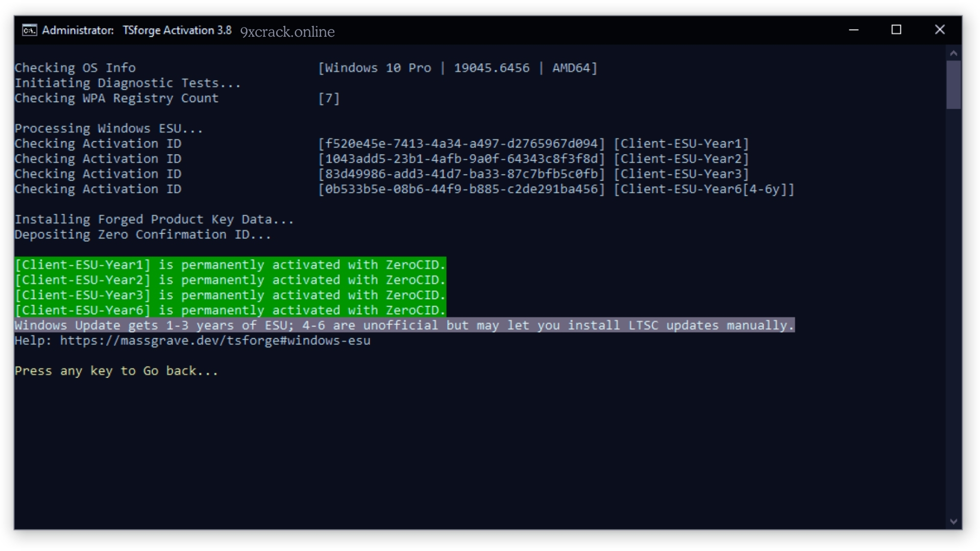Image resolution: width=980 pixels, height=551 pixels.
Task: Click 'Checking WPA Registry Count' text
Action: coord(116,98)
